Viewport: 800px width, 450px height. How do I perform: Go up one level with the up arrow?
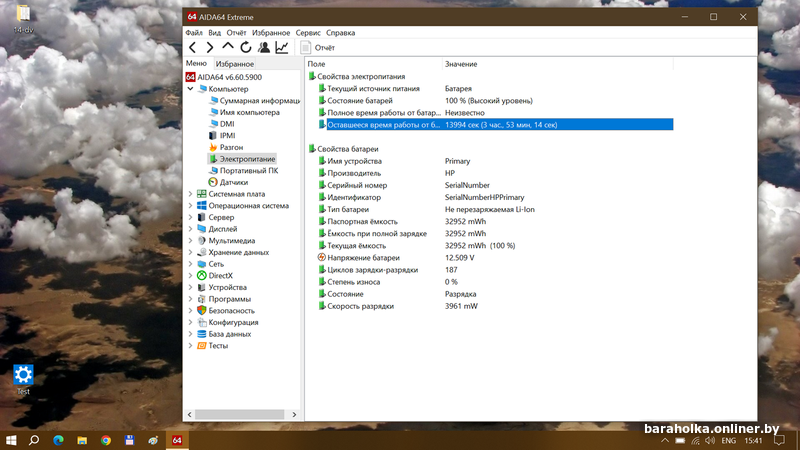point(228,47)
